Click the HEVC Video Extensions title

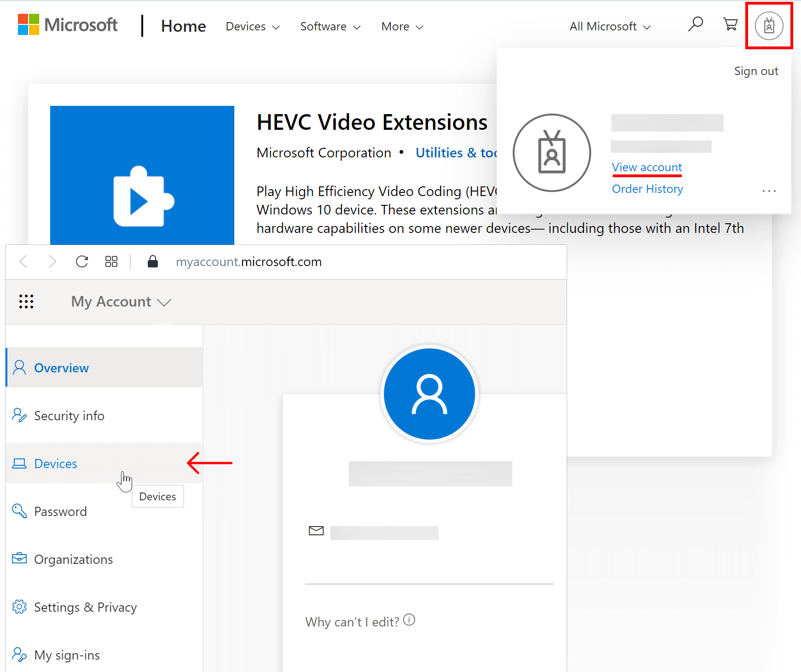click(x=372, y=122)
